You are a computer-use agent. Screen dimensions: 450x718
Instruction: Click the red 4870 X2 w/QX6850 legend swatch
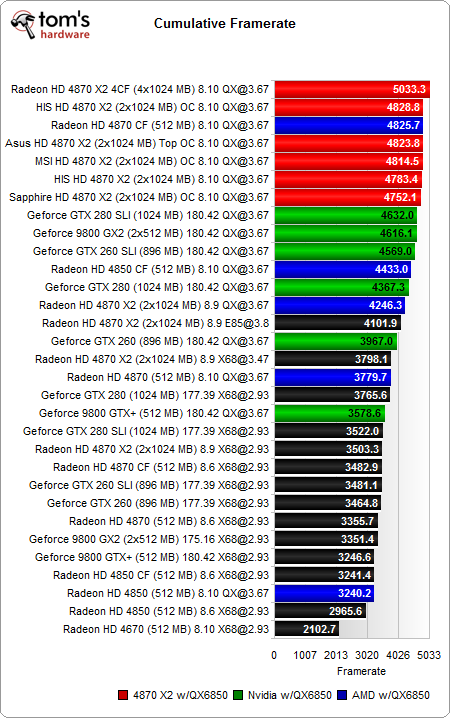point(123,695)
